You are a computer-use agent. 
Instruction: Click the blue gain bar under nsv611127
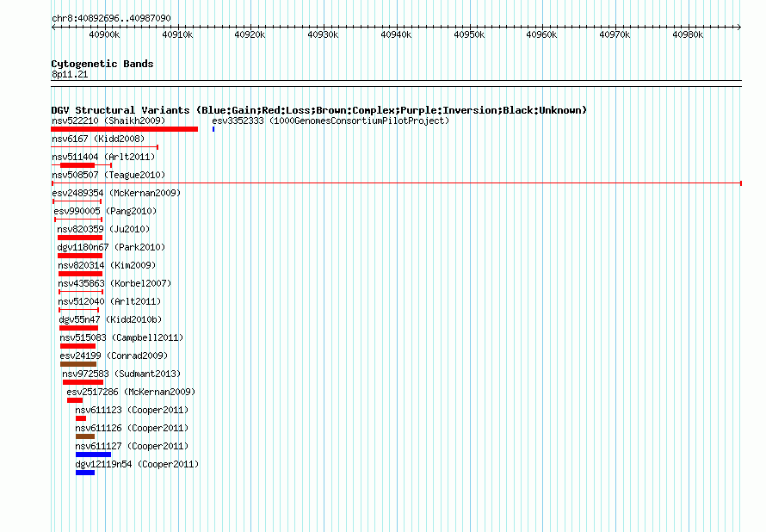click(93, 455)
